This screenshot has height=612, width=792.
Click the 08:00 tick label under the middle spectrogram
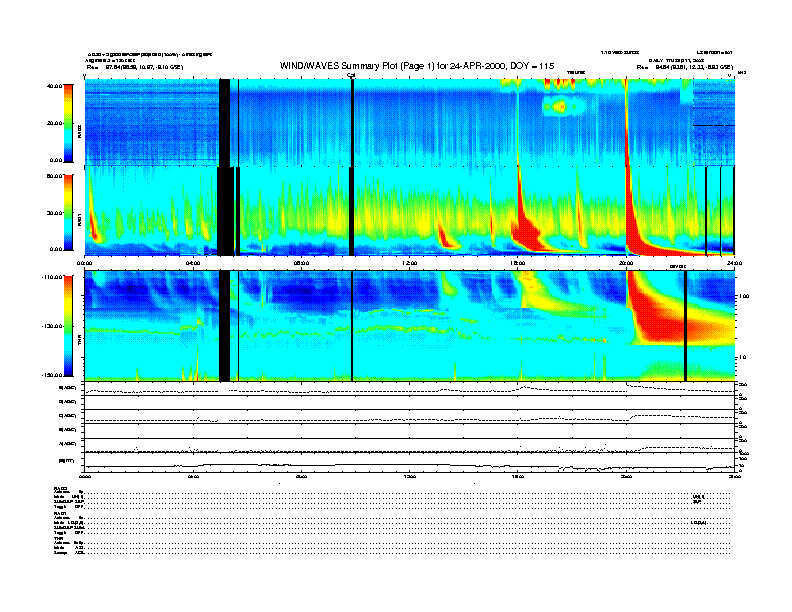point(301,263)
